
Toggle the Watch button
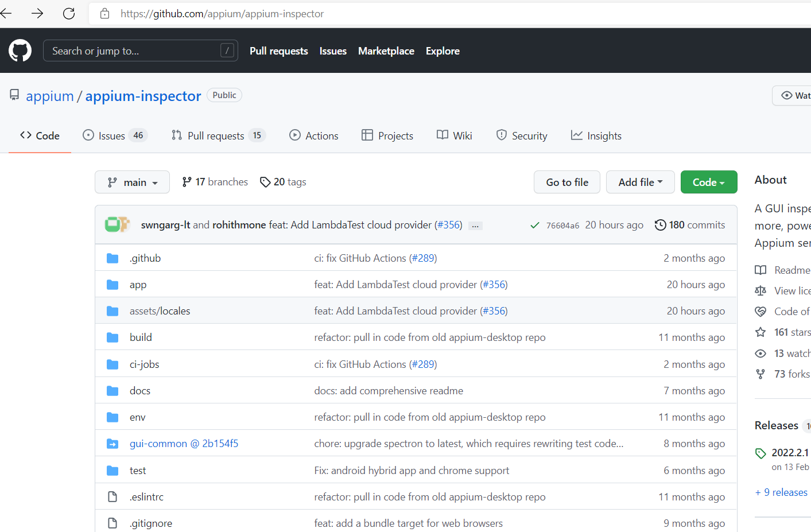793,95
